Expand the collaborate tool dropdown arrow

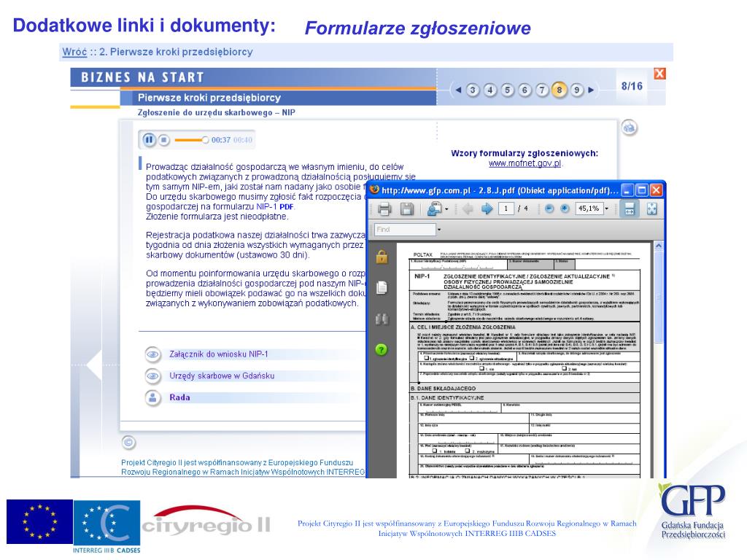coord(447,209)
